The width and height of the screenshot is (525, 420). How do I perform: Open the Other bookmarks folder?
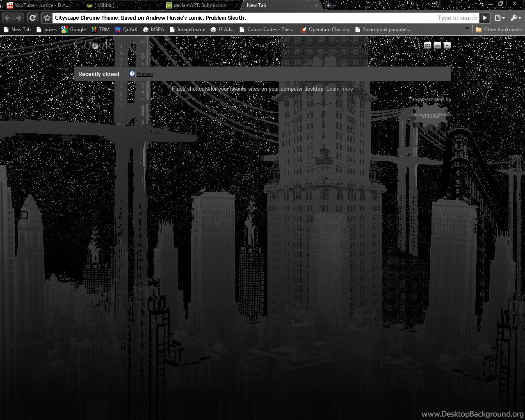(x=499, y=30)
